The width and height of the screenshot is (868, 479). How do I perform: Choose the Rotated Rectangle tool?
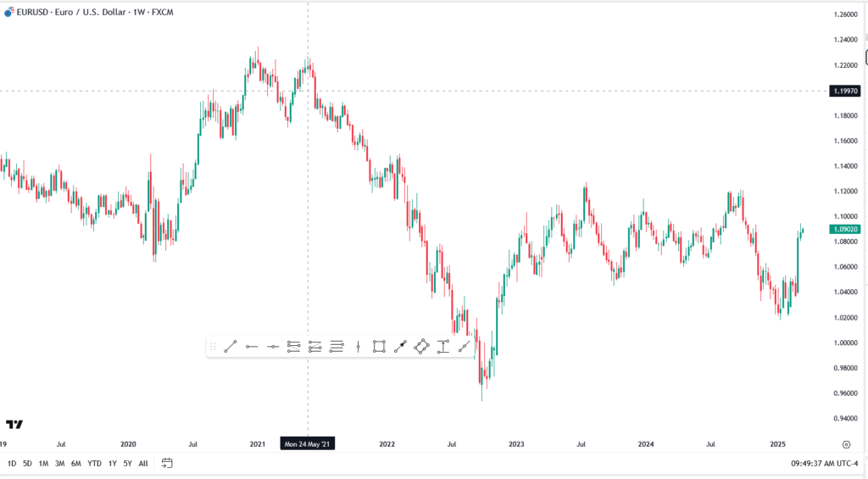(x=421, y=346)
